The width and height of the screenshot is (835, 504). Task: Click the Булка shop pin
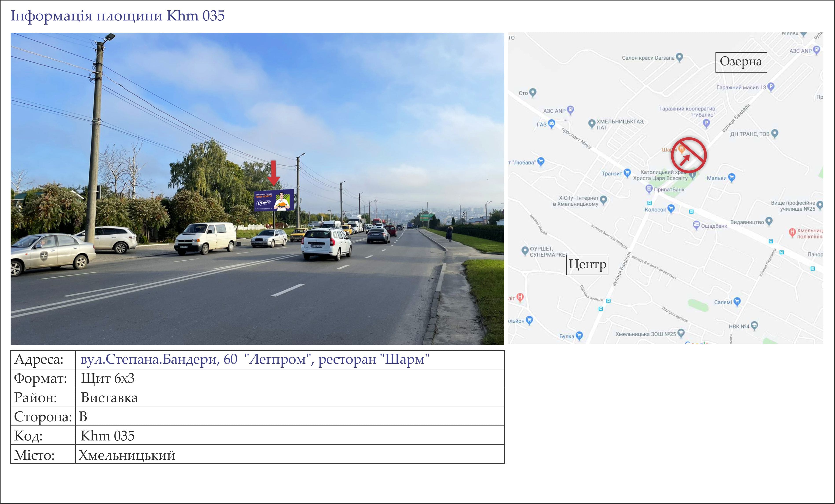(x=579, y=336)
